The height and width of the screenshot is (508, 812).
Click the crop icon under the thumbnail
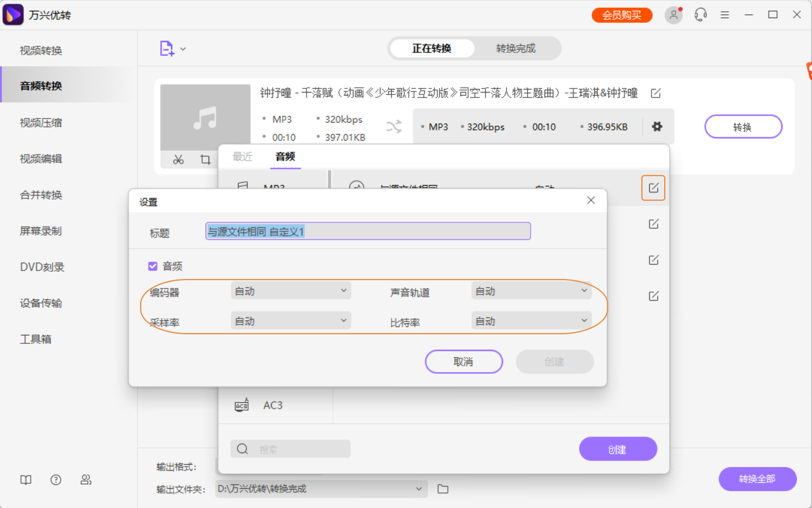point(206,159)
